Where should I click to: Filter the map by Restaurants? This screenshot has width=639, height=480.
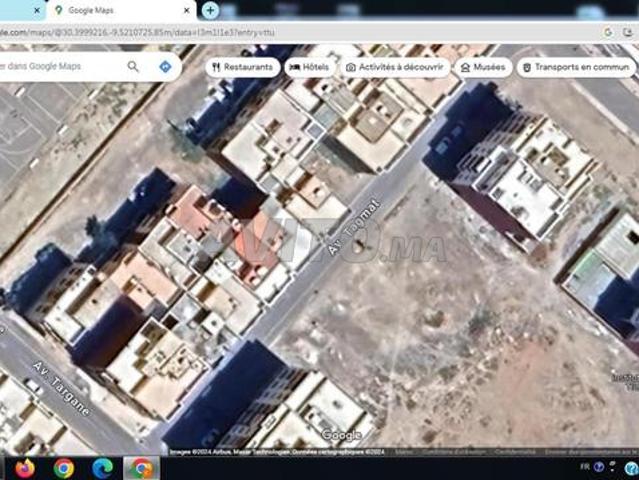tap(243, 67)
